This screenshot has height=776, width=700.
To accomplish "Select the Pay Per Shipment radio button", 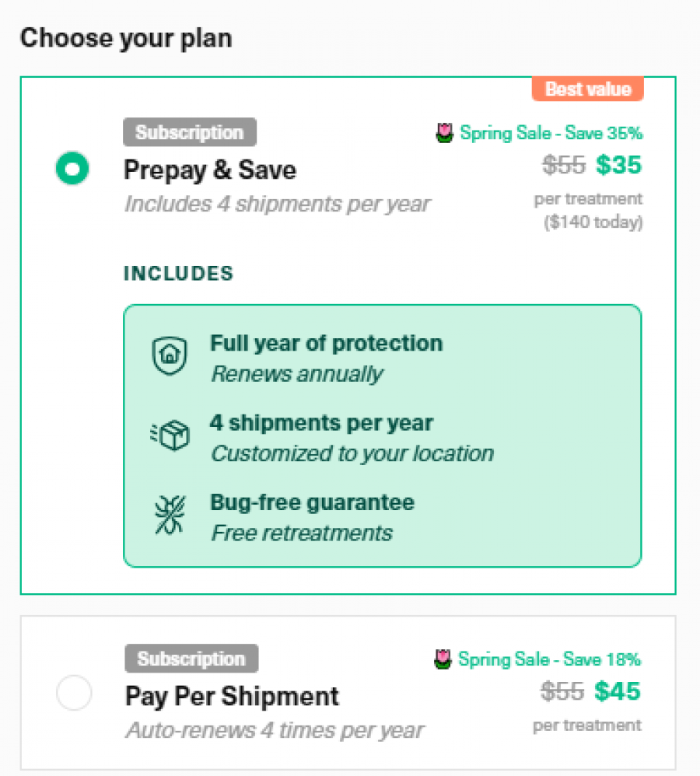I will pyautogui.click(x=74, y=692).
